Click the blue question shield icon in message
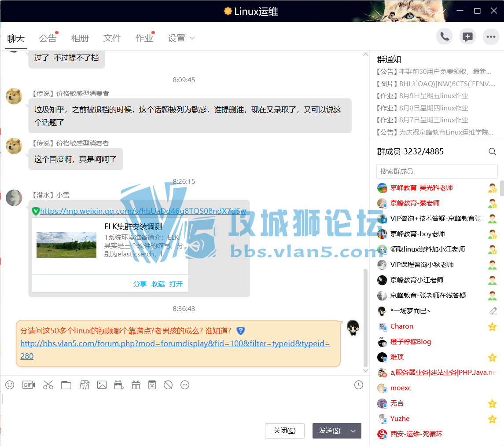Viewport: 504px width, 446px height. tap(240, 331)
